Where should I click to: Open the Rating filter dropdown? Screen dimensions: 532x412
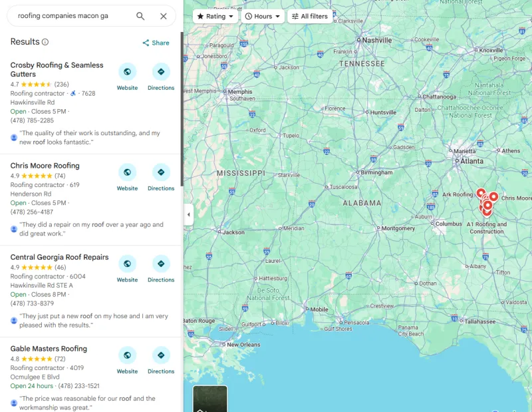click(215, 16)
